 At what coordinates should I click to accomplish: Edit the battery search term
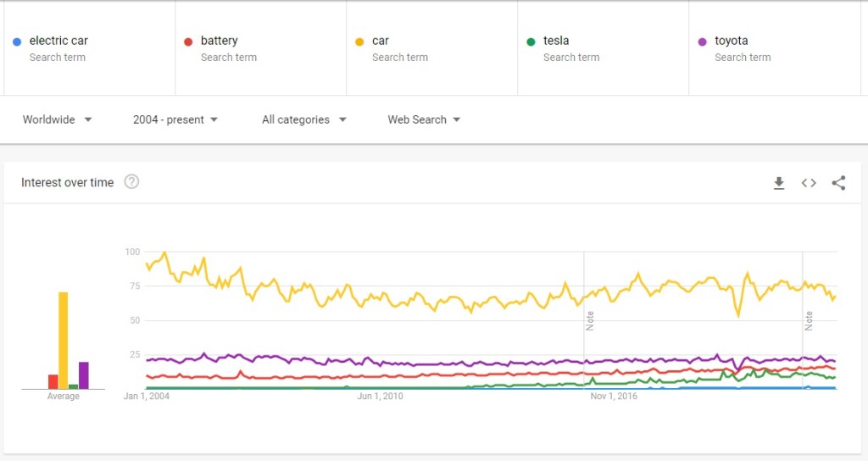pos(219,41)
